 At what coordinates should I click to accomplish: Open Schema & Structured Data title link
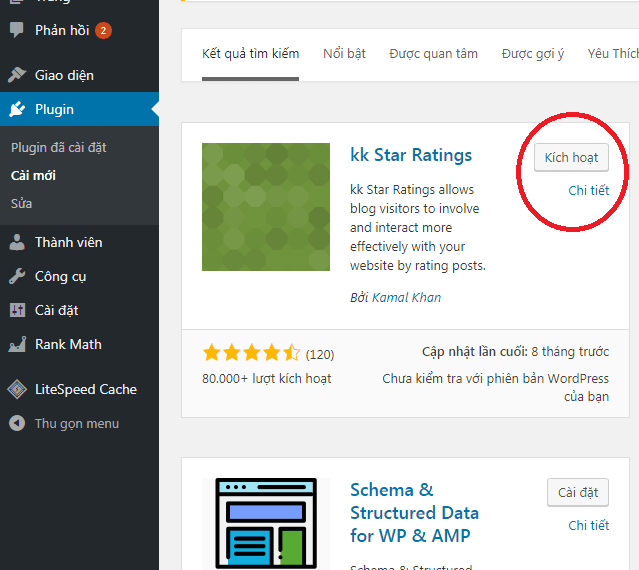(x=414, y=513)
